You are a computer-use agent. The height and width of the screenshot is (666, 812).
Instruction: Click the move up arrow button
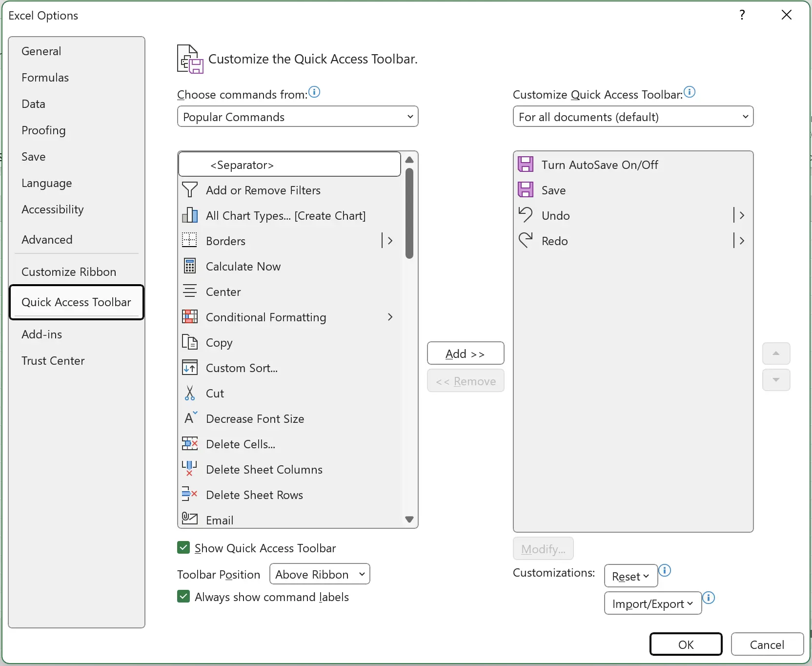[776, 353]
